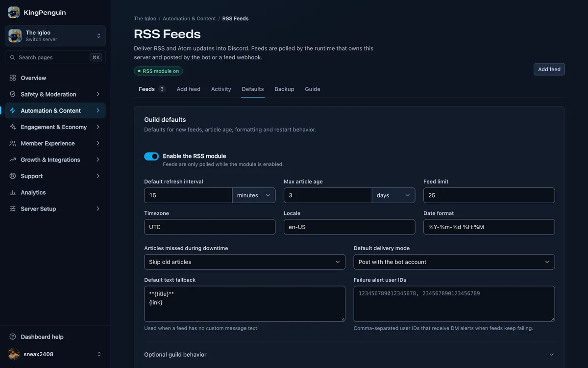
Task: Open the Default delivery mode dropdown
Action: [454, 262]
